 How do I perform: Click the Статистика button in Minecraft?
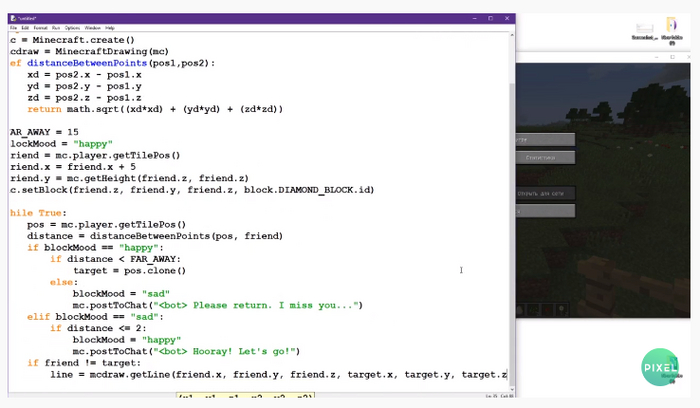545,158
